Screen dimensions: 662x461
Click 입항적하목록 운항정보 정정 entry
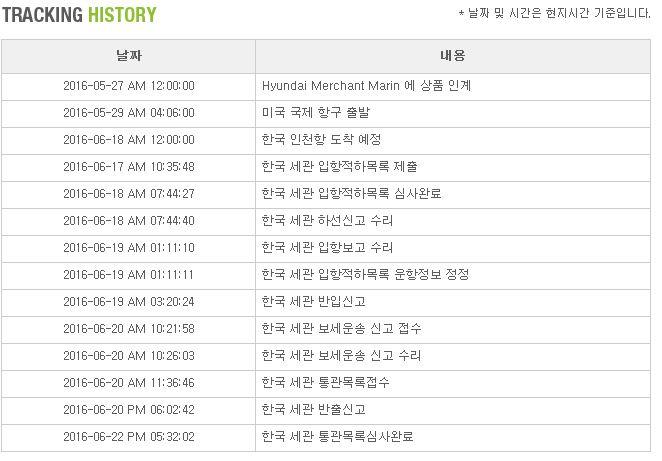click(x=365, y=275)
